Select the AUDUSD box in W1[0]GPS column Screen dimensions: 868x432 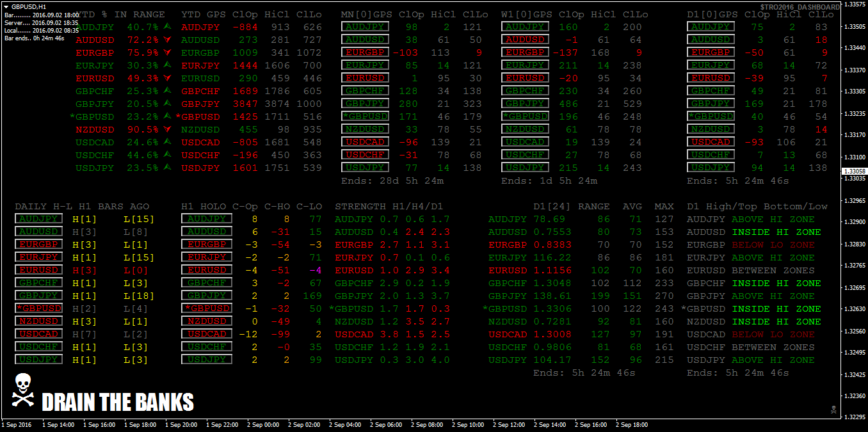(525, 39)
